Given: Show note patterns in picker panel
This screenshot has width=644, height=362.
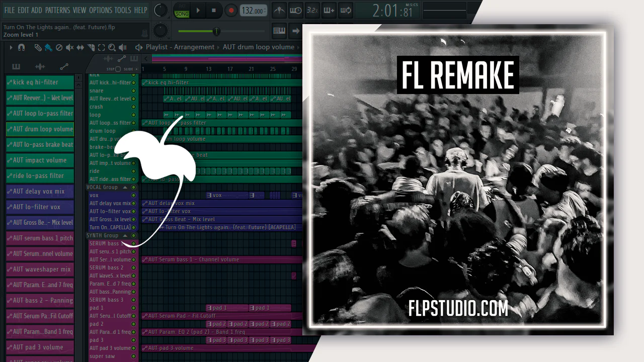Looking at the screenshot, I should 16,66.
